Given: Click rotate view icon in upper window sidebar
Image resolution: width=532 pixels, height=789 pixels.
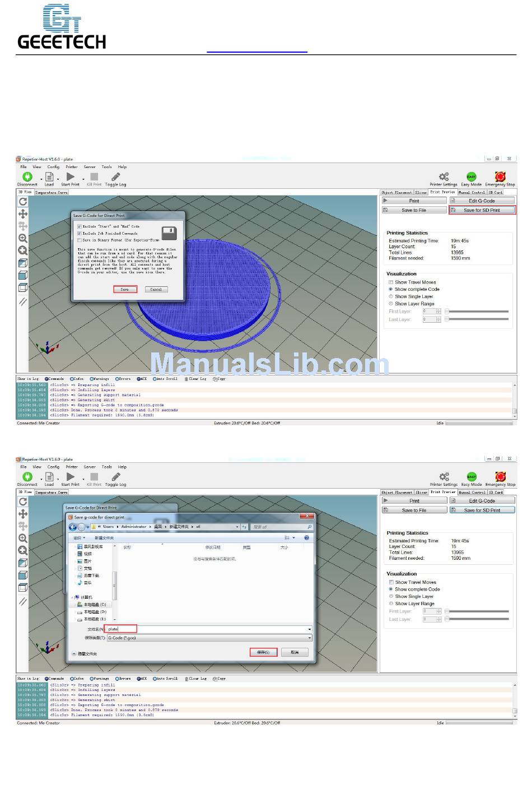Looking at the screenshot, I should [23, 202].
